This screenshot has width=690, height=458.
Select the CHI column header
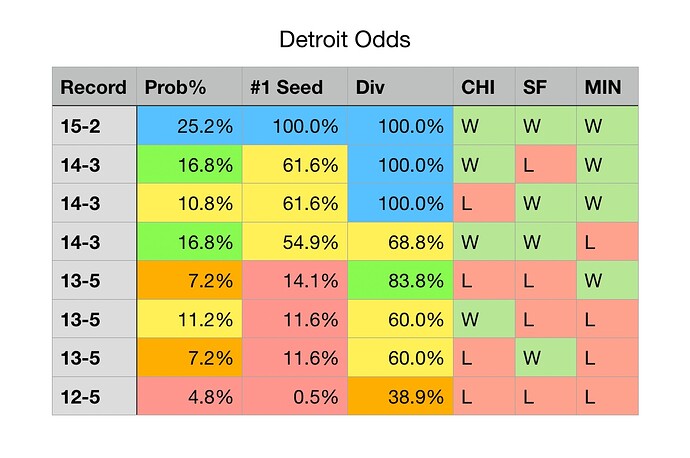(x=484, y=87)
